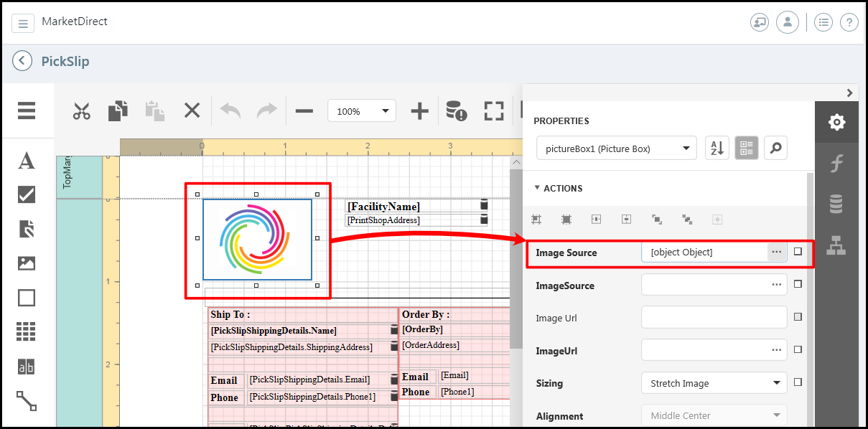Select the Table tool in left toolbox
Screen dimensions: 868x429
click(x=27, y=331)
